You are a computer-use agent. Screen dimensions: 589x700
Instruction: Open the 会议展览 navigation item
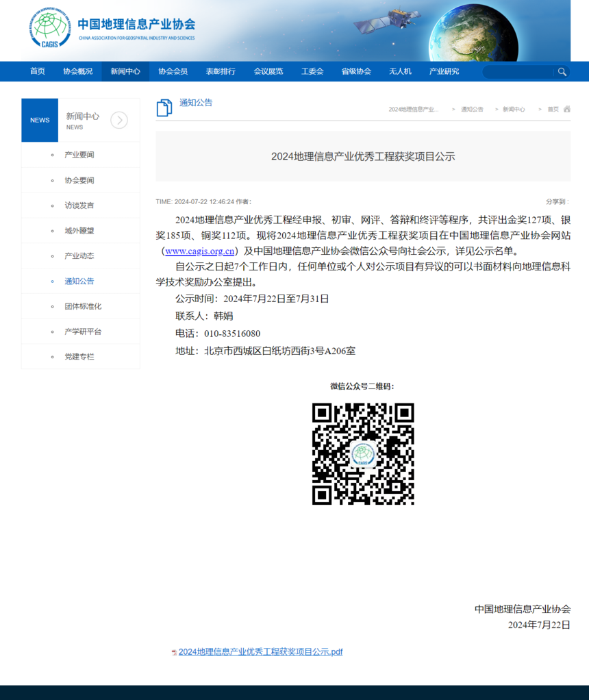point(268,71)
